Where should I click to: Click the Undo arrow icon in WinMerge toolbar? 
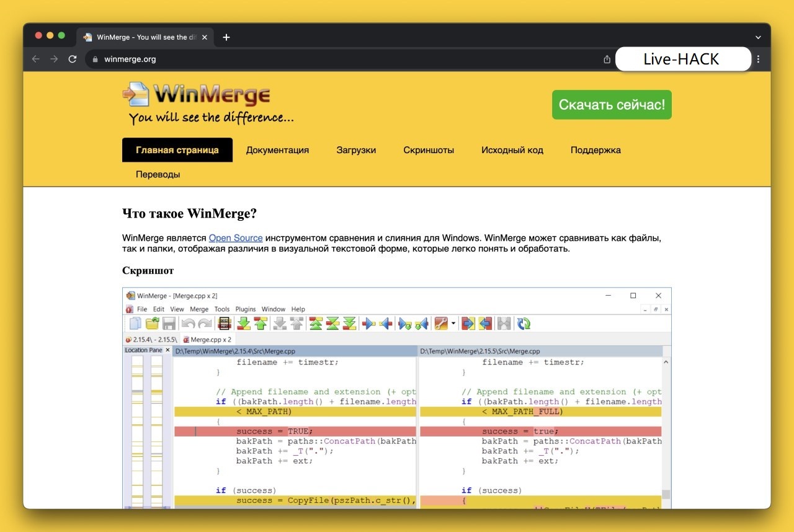click(x=188, y=324)
